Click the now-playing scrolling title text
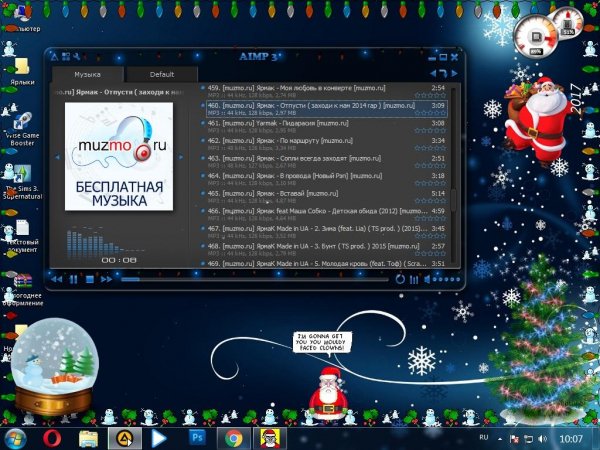The width and height of the screenshot is (600, 450). coord(120,92)
